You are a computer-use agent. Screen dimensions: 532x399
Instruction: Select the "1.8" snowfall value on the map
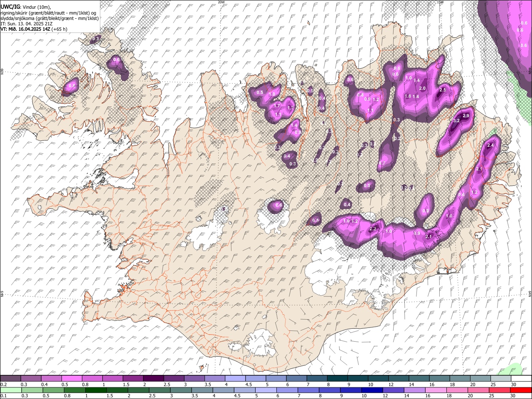[x=408, y=96]
